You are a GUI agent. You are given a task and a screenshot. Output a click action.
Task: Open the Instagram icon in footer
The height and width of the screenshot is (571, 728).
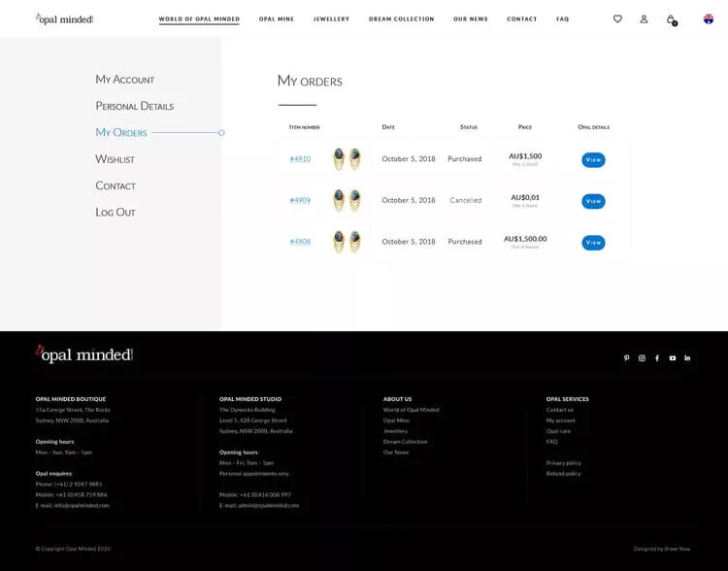pos(642,357)
